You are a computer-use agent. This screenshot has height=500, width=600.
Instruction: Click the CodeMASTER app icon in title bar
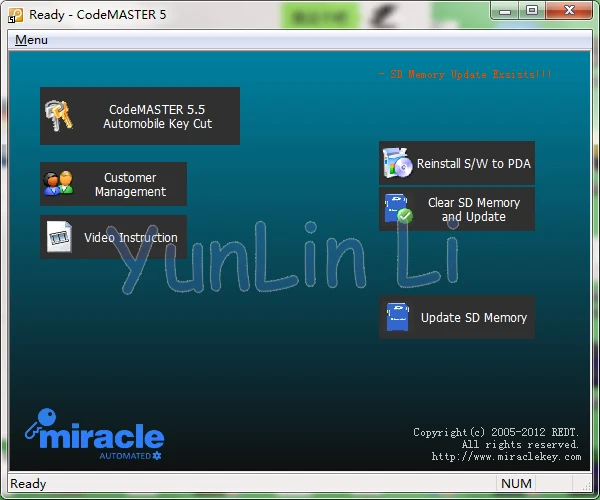pos(16,15)
